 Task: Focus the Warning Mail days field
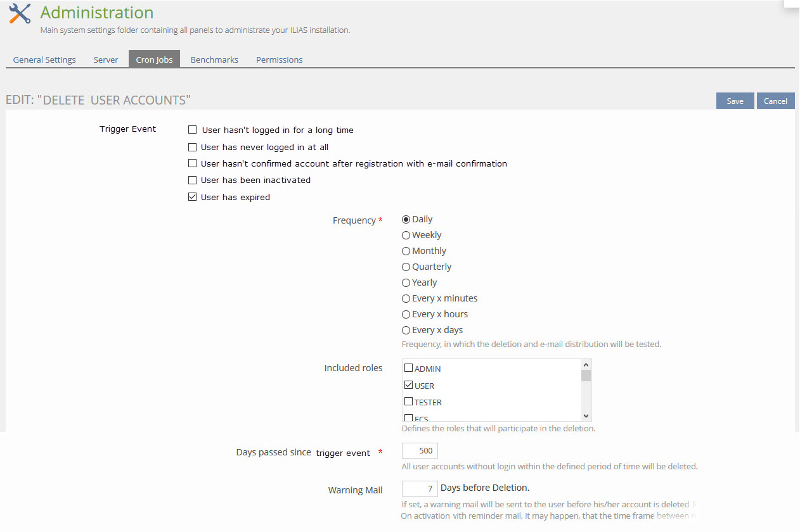(x=420, y=488)
